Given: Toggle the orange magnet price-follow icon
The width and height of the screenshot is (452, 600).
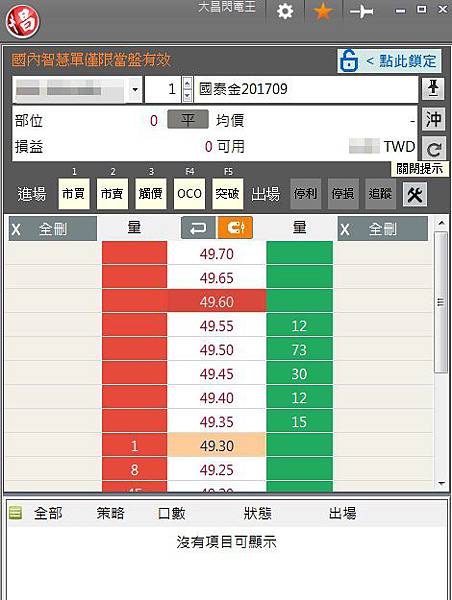Looking at the screenshot, I should 235,228.
